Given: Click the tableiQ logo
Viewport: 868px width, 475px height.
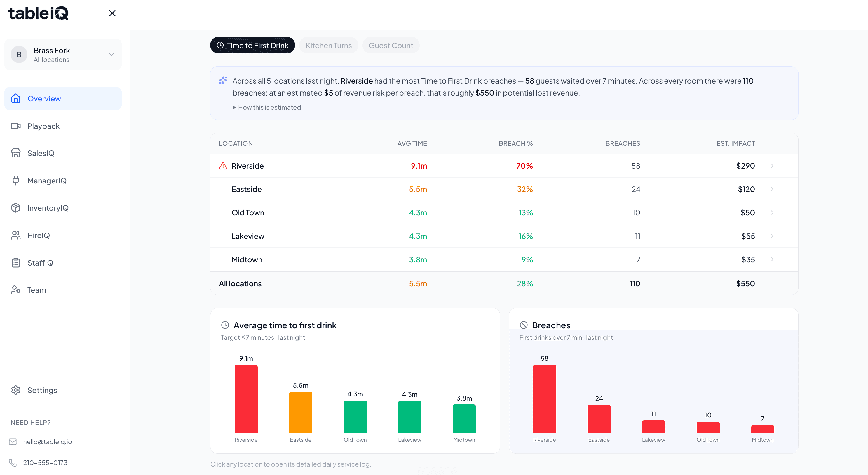Looking at the screenshot, I should click(38, 13).
